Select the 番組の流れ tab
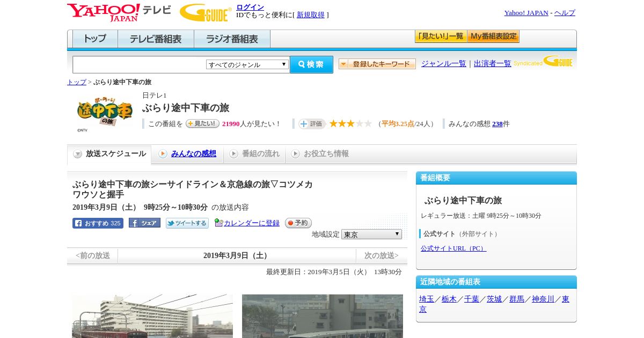Image resolution: width=644 pixels, height=338 pixels. tap(254, 154)
